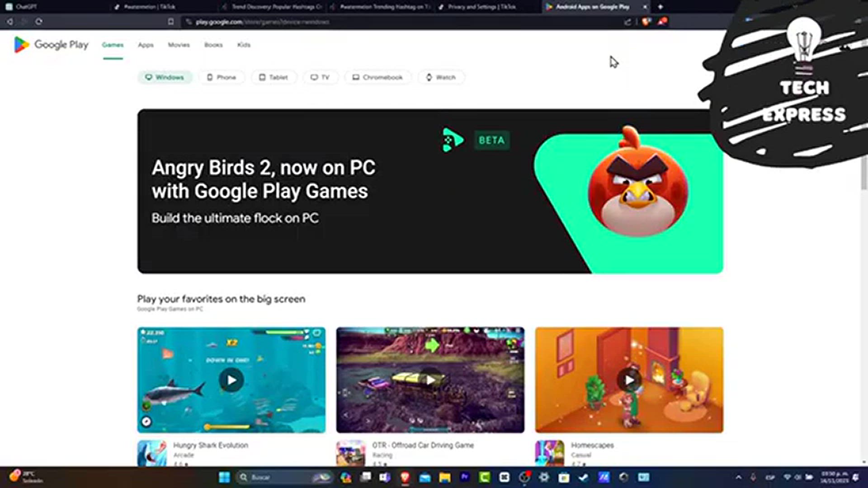The width and height of the screenshot is (868, 488).
Task: Open the weather widget on the taskbar
Action: pyautogui.click(x=26, y=477)
